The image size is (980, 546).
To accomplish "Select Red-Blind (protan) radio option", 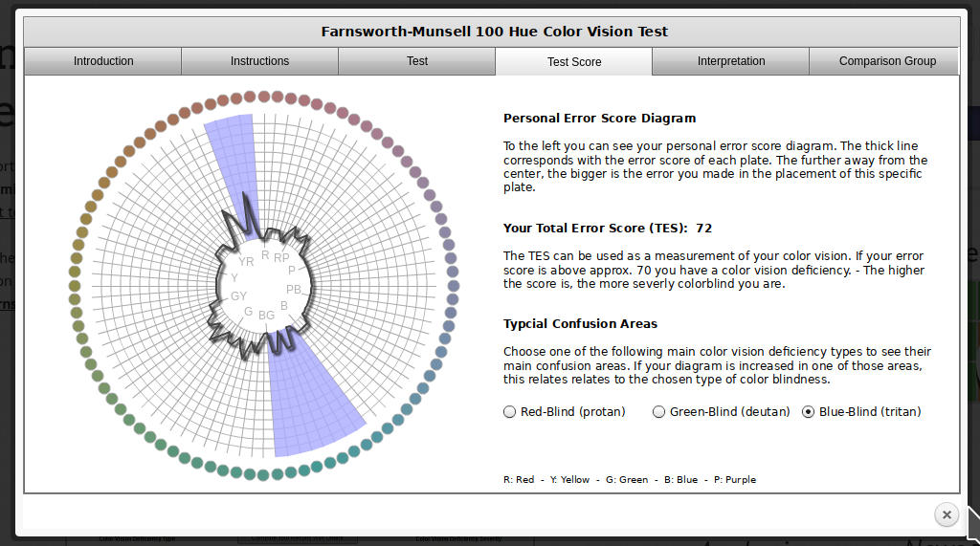I will [510, 412].
